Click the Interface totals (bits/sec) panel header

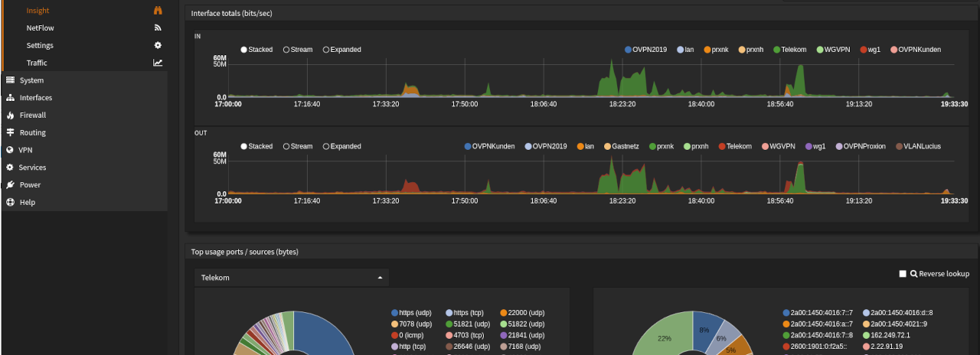point(582,13)
